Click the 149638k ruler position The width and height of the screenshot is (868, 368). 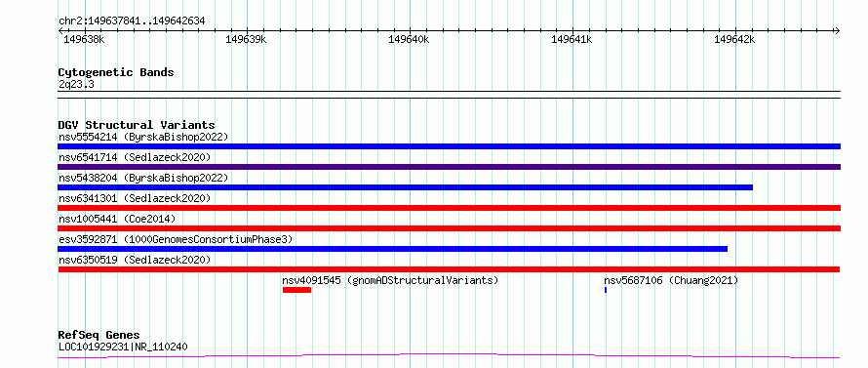tap(84, 39)
